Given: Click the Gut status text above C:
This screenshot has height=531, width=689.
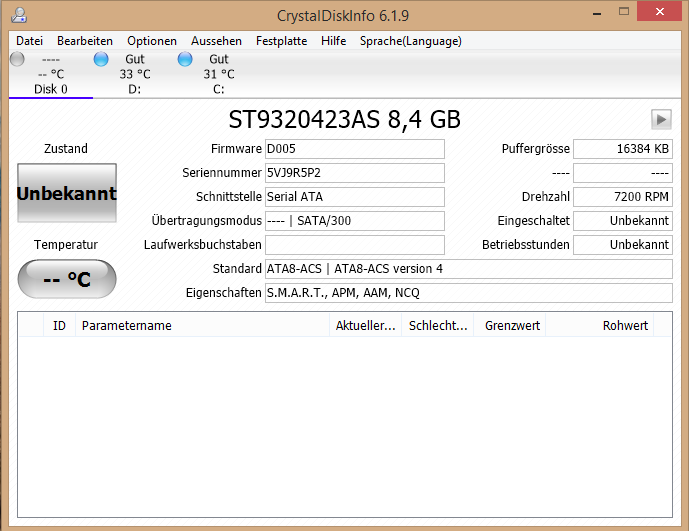Looking at the screenshot, I should (x=219, y=59).
